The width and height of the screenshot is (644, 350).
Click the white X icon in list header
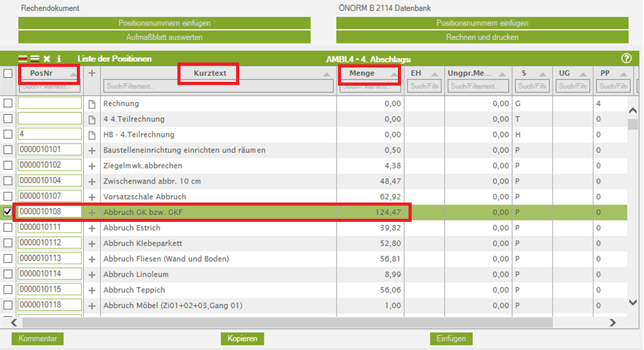tap(47, 59)
